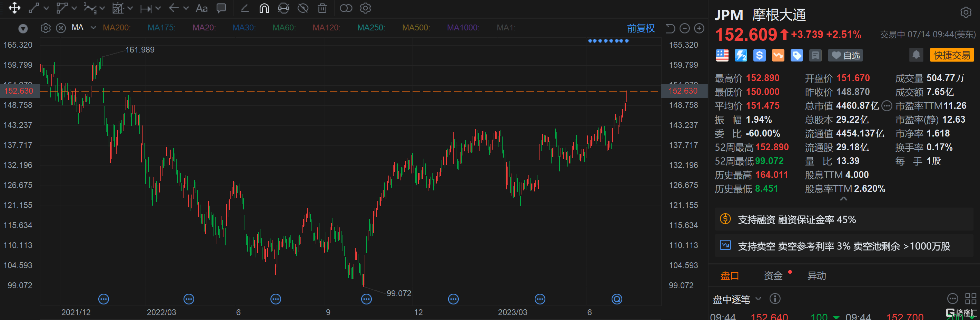Switch to the 资金 tab
This screenshot has height=320, width=980.
[773, 275]
